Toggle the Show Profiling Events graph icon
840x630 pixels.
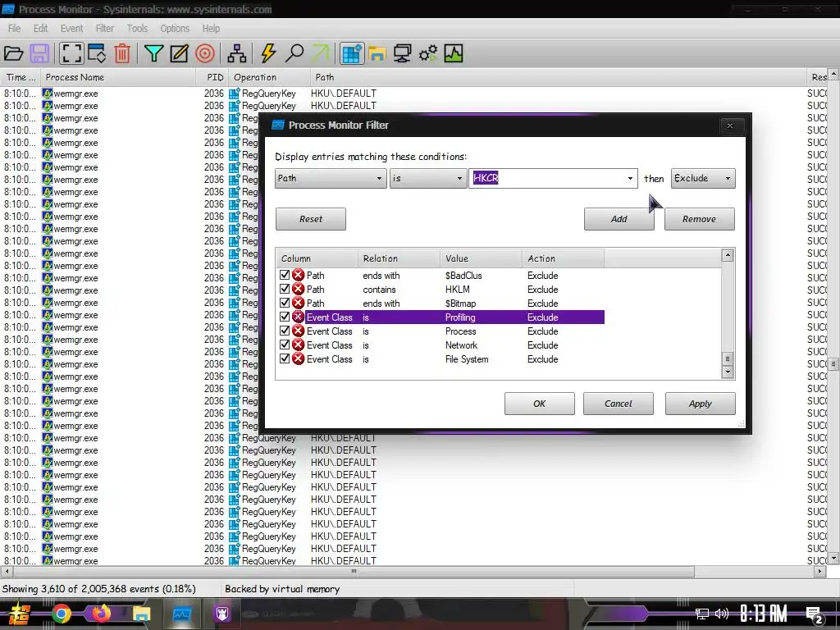[453, 53]
